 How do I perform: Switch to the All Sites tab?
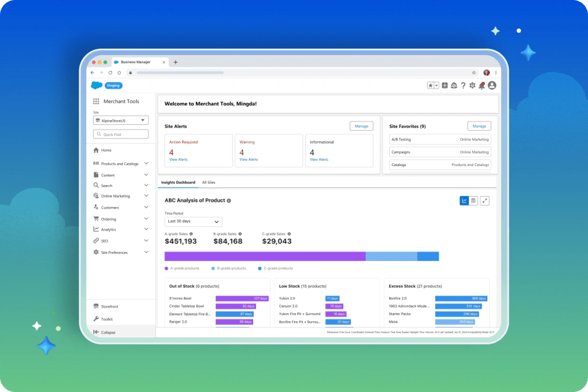coord(209,182)
